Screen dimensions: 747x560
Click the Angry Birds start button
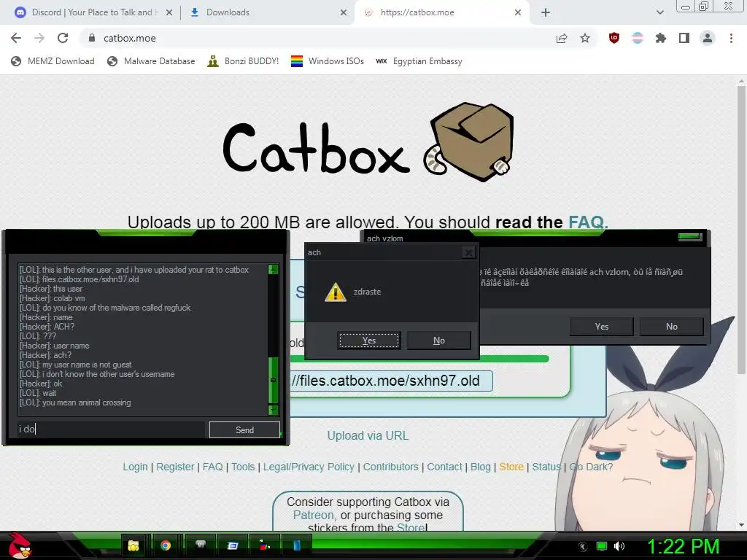20,545
